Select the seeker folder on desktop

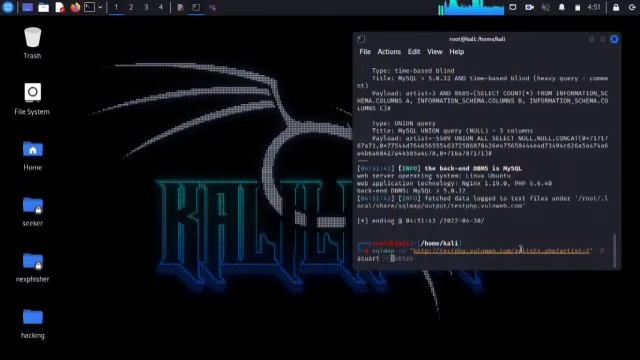point(32,211)
